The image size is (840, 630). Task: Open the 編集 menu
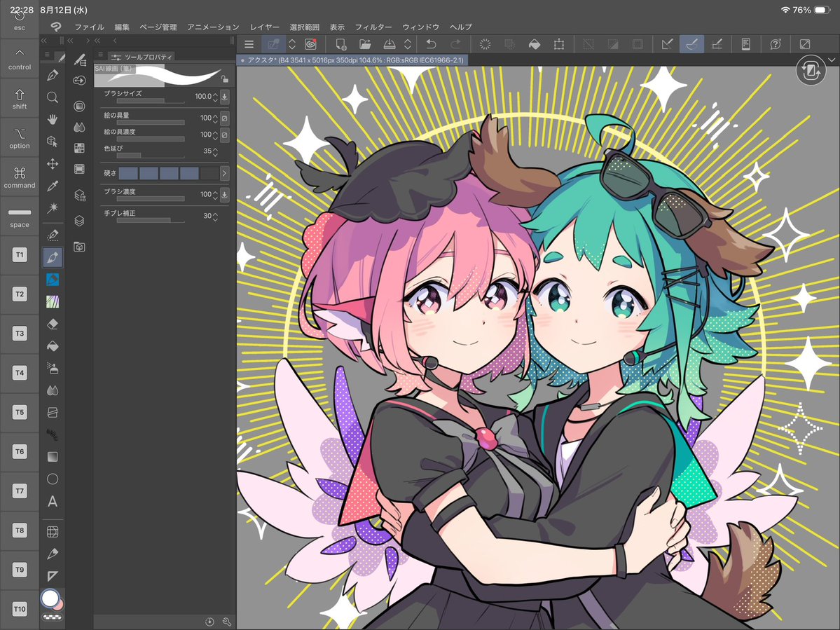122,27
